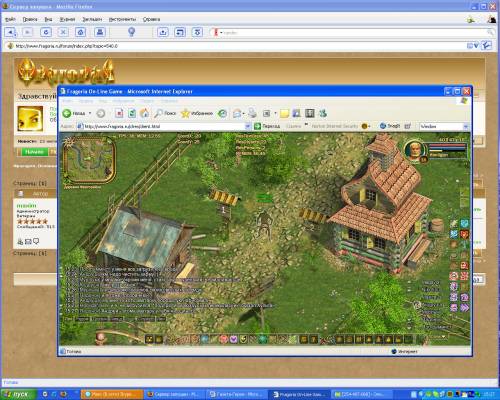Screen dimensions: 500x400
Task: Print the page from Firefox toolbar
Action: pos(99,32)
